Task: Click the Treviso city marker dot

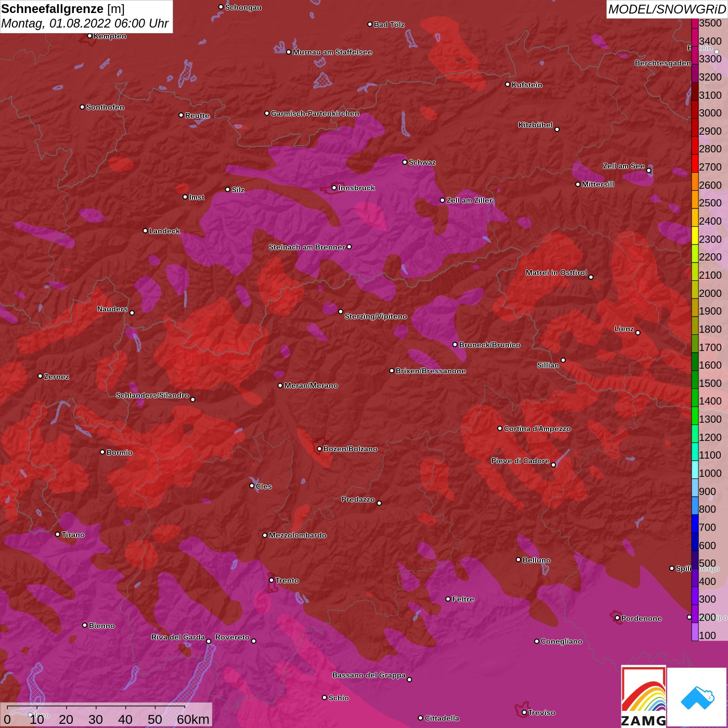Action: 524,712
